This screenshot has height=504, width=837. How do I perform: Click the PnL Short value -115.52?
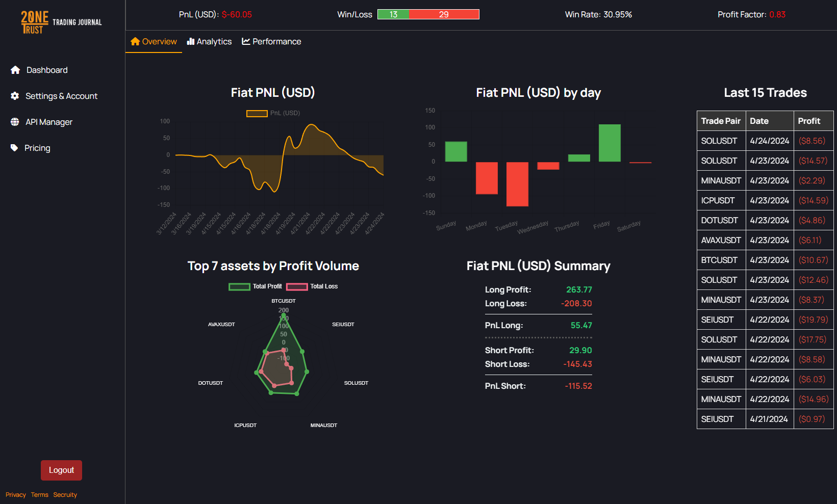(578, 386)
